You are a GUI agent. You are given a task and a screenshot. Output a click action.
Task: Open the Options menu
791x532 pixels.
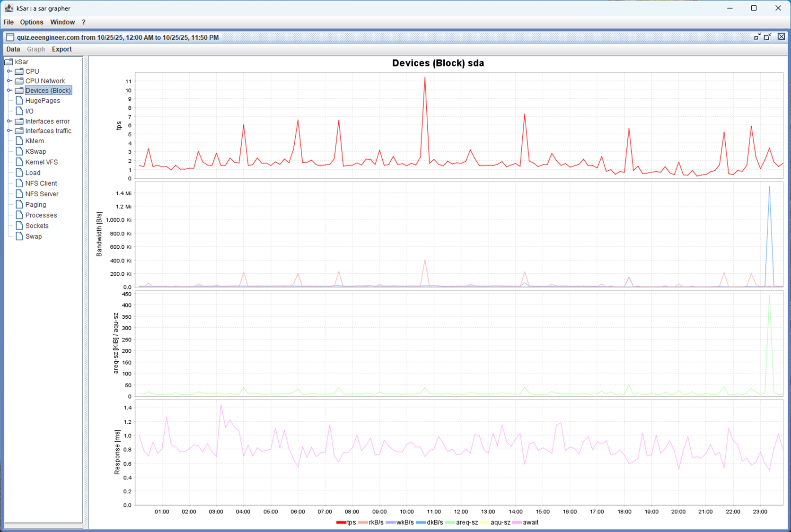pyautogui.click(x=31, y=22)
